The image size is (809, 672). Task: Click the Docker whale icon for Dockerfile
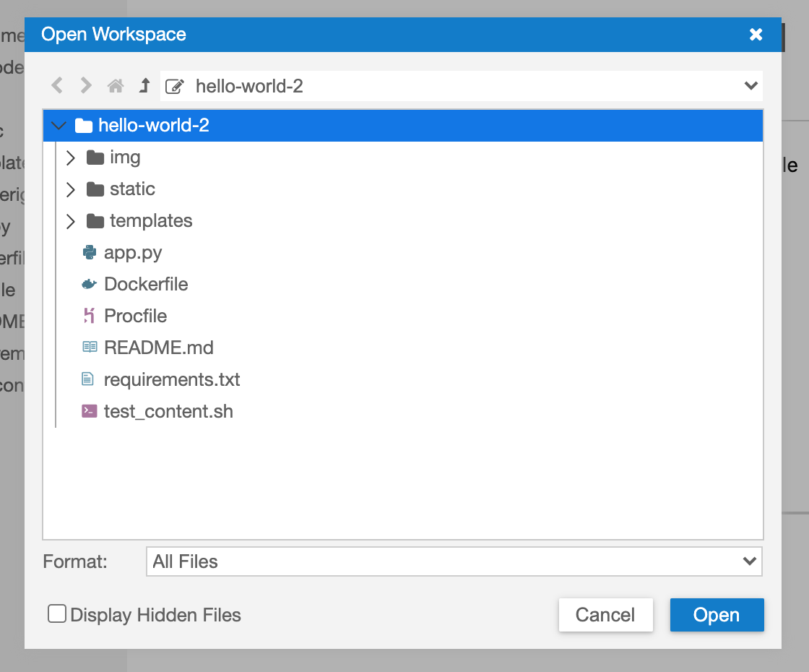[x=90, y=285]
